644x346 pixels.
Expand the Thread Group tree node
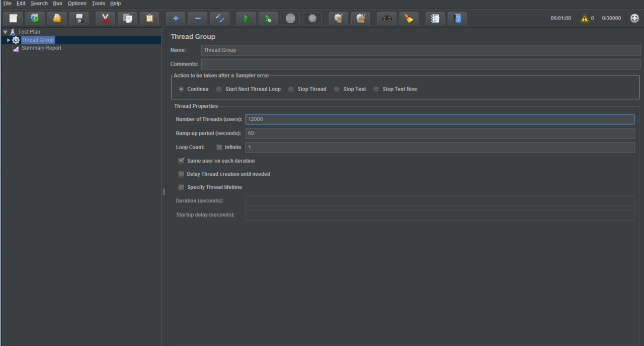click(9, 40)
